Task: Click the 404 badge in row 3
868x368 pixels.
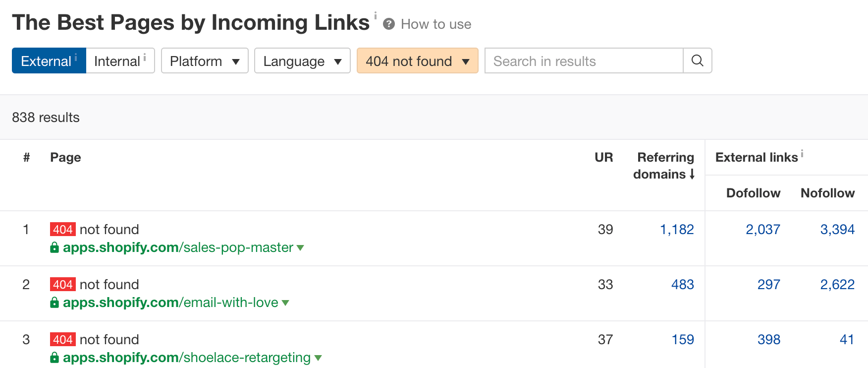Action: [63, 339]
